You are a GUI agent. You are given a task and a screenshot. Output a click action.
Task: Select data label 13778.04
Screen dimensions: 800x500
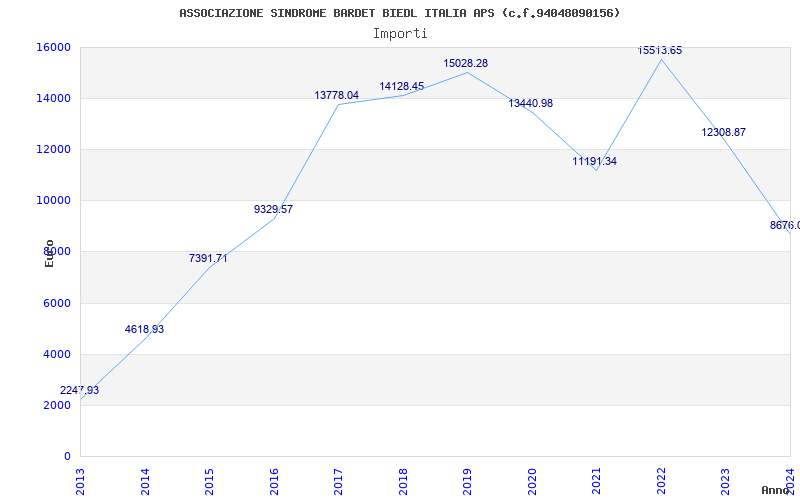(x=337, y=95)
